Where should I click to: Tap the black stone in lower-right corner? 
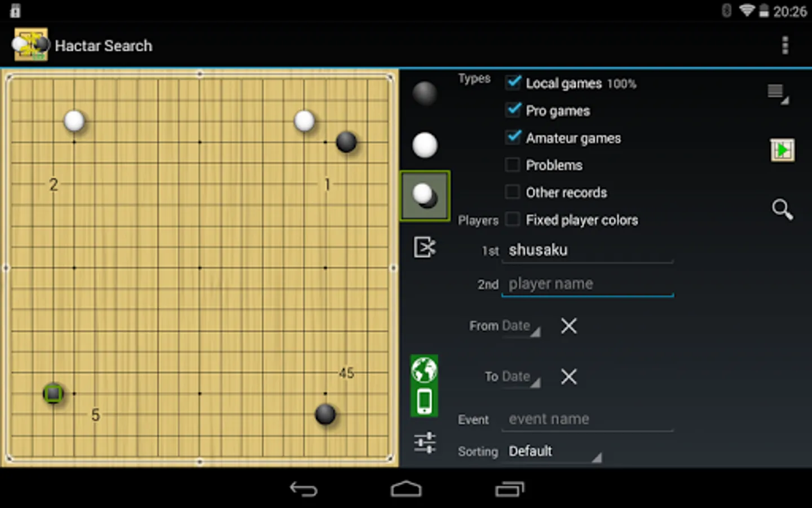pyautogui.click(x=325, y=414)
